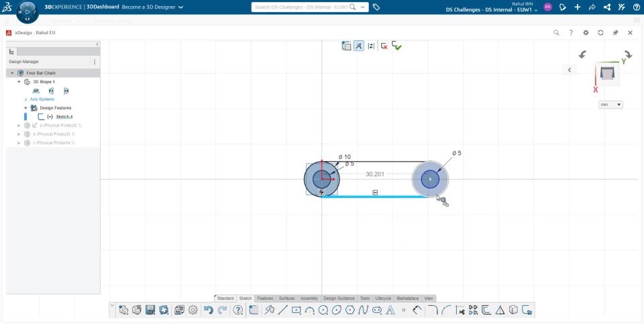Open the tag icon next to search
Image resolution: width=644 pixels, height=324 pixels.
(376, 7)
